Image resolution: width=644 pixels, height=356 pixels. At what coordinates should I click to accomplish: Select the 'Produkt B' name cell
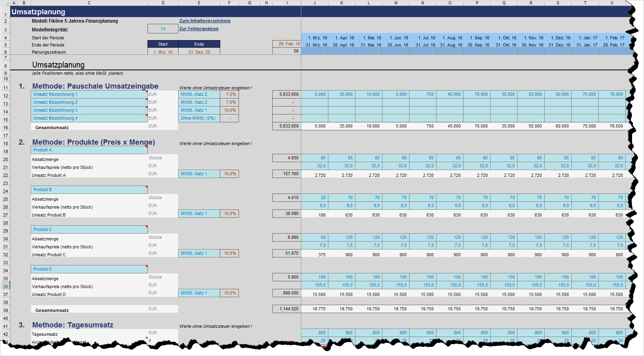click(89, 190)
